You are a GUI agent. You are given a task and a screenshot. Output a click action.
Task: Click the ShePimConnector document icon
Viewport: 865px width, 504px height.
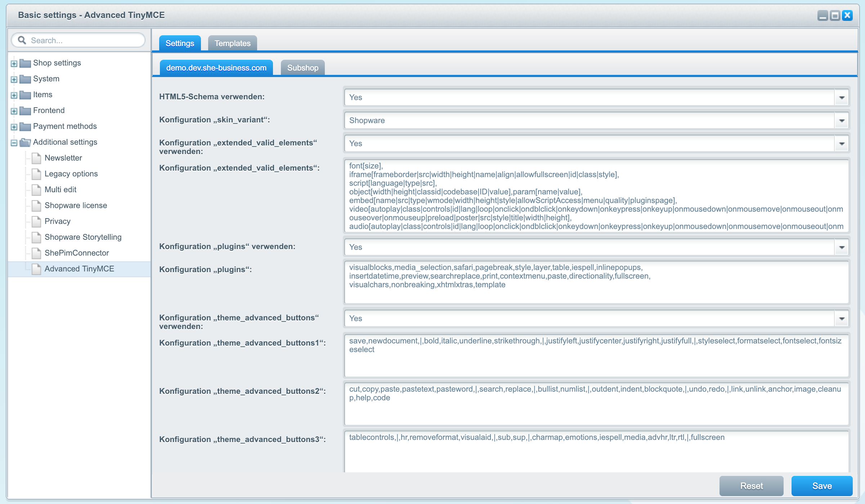click(36, 253)
